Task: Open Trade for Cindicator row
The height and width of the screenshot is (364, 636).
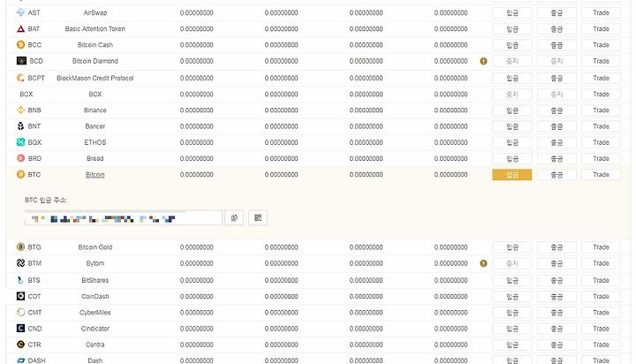Action: (601, 329)
